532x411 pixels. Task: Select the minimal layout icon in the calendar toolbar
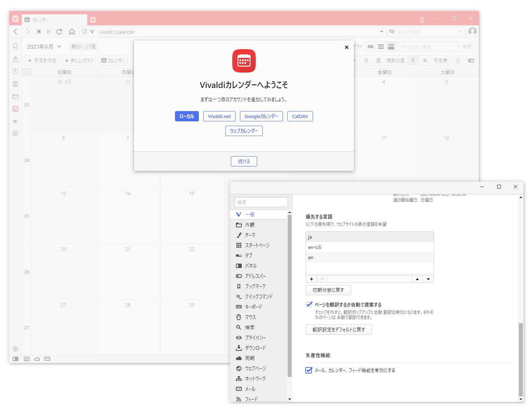[x=371, y=47]
